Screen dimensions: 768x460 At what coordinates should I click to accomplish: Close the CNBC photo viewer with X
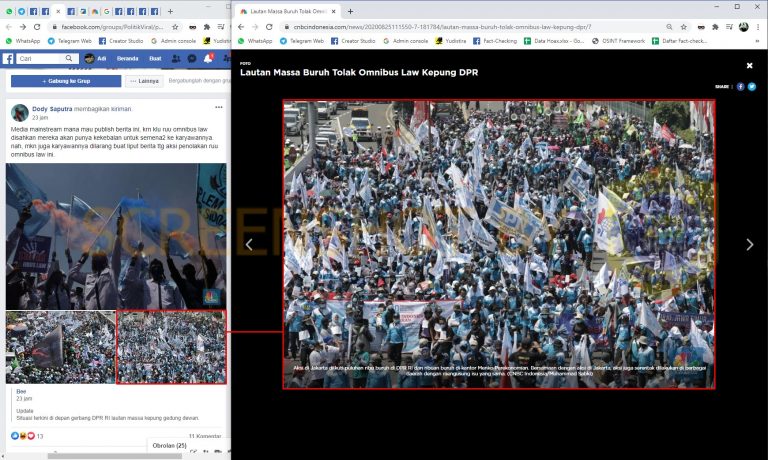[749, 66]
